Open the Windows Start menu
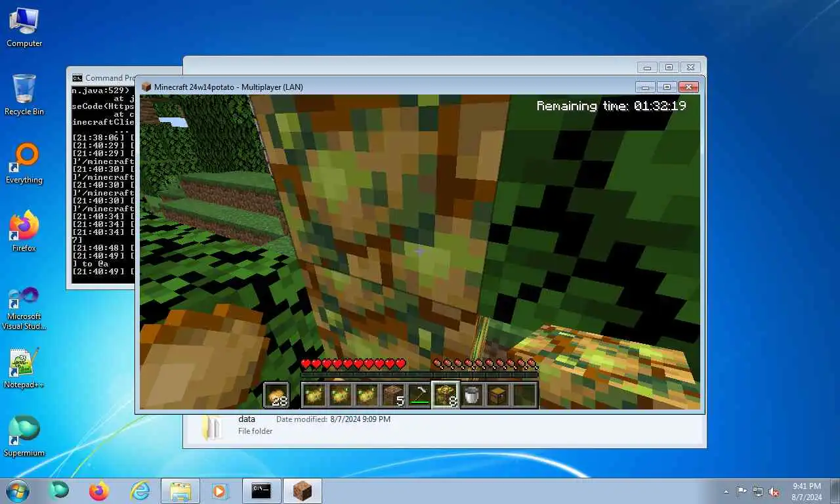 coord(18,491)
